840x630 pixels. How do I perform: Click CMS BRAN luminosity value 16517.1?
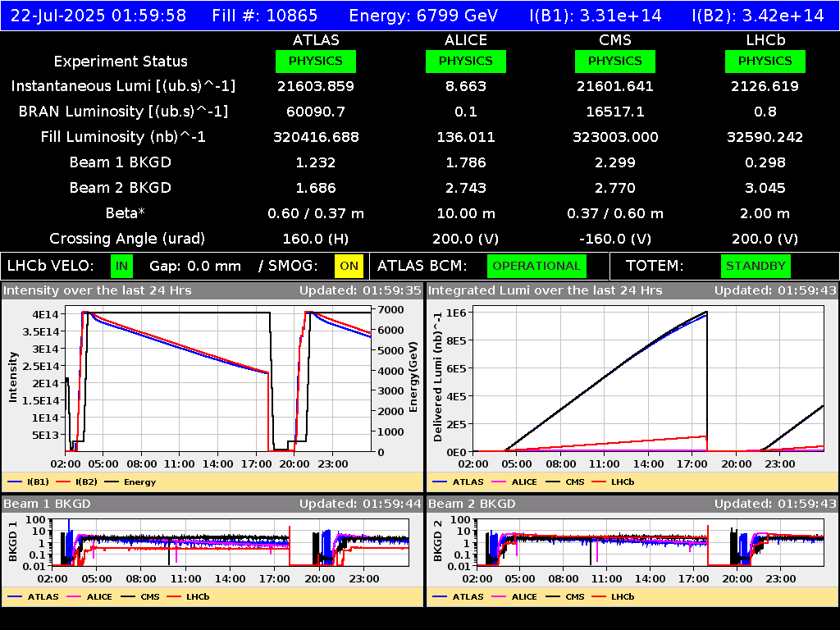[615, 112]
